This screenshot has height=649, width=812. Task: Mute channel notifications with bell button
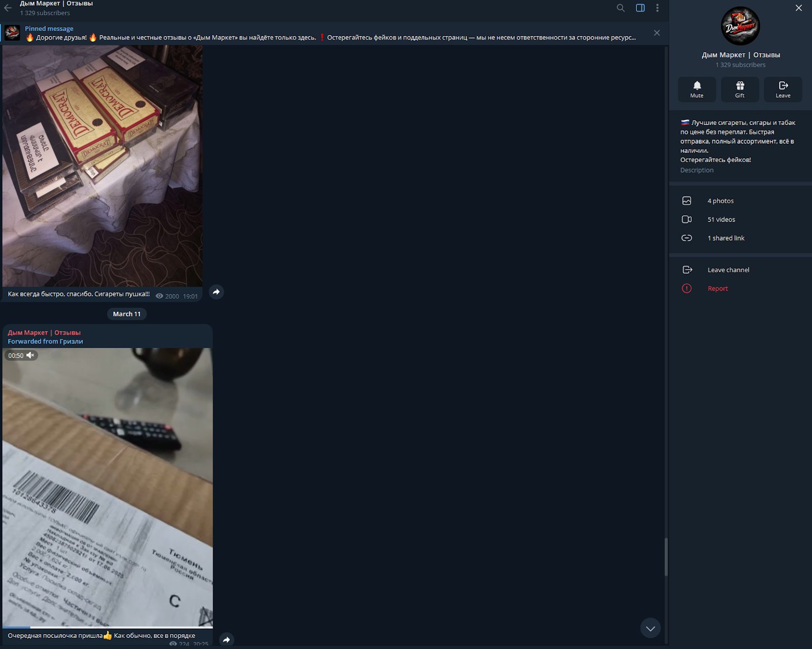pos(697,89)
